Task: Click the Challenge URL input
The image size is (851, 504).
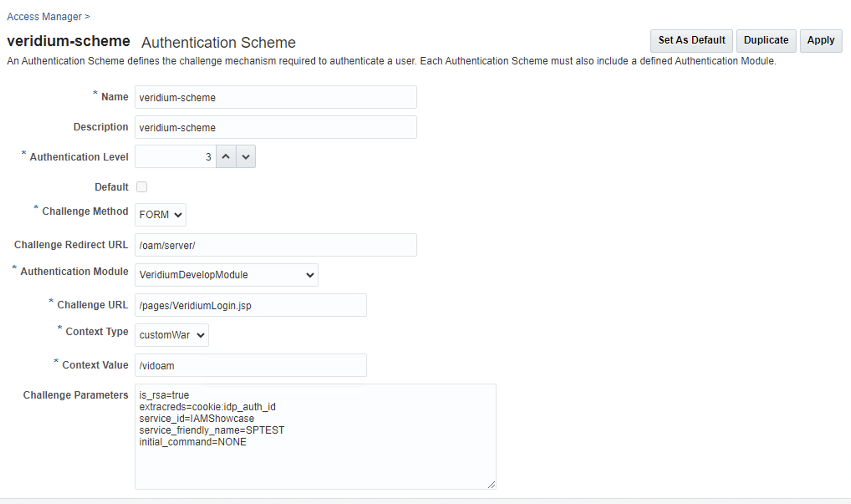Action: click(250, 305)
